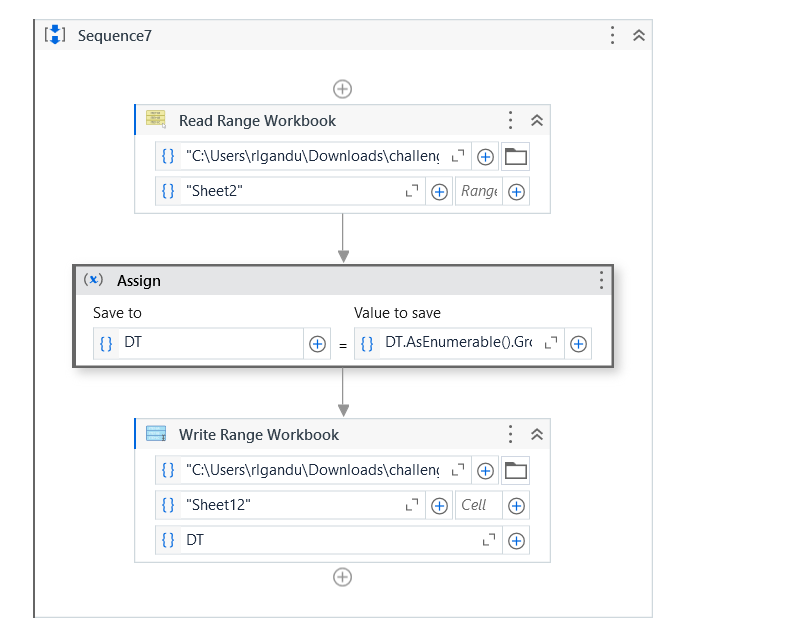Viewport: 805px width, 640px height.
Task: Collapse the Read Range Workbook activity
Action: pyautogui.click(x=536, y=121)
